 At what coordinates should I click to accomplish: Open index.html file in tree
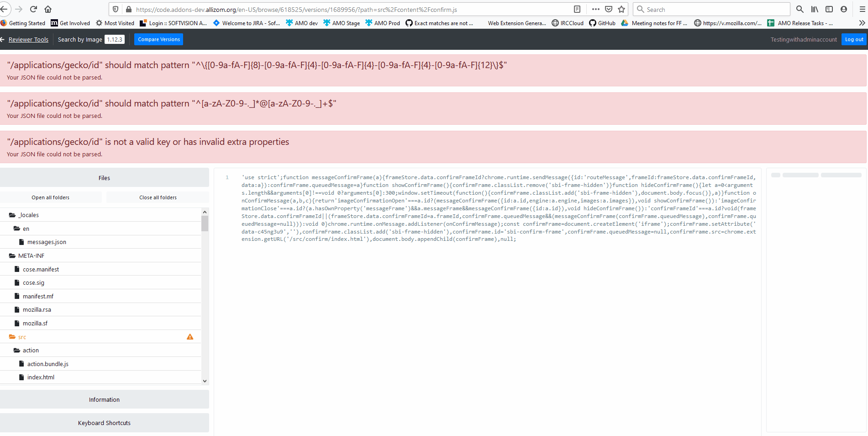[x=100, y=377]
